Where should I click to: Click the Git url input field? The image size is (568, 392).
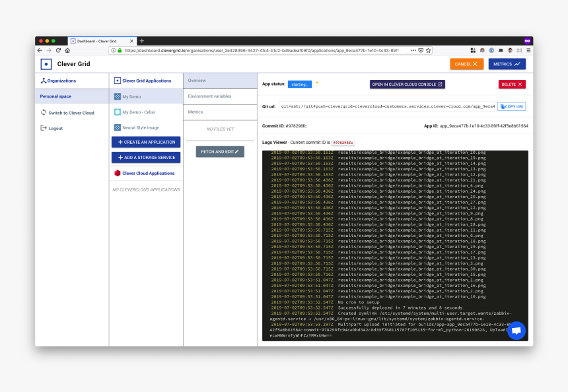[387, 106]
